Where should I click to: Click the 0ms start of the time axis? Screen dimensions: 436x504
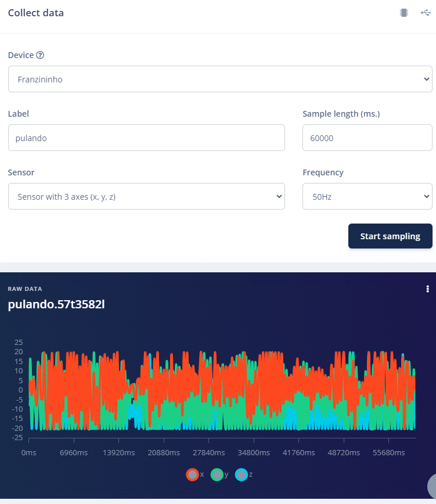[x=28, y=452]
